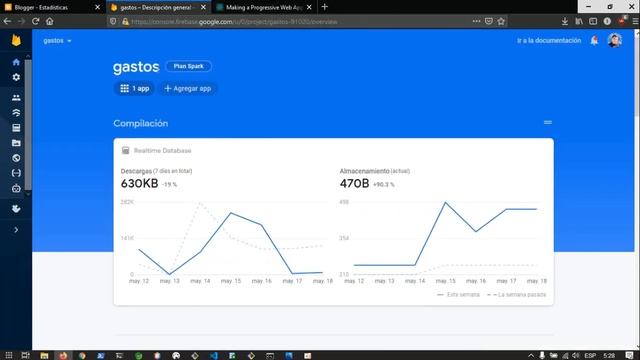Open Authentication users icon in sidebar

click(16, 98)
